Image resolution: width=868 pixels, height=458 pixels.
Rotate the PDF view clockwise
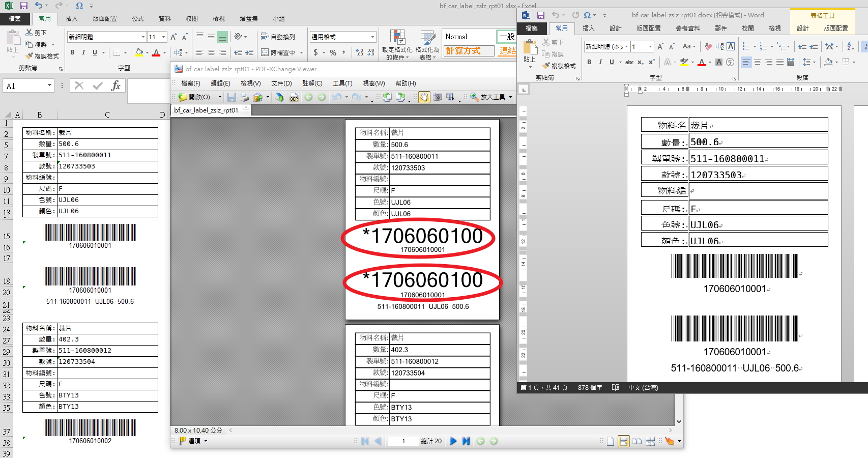[400, 97]
